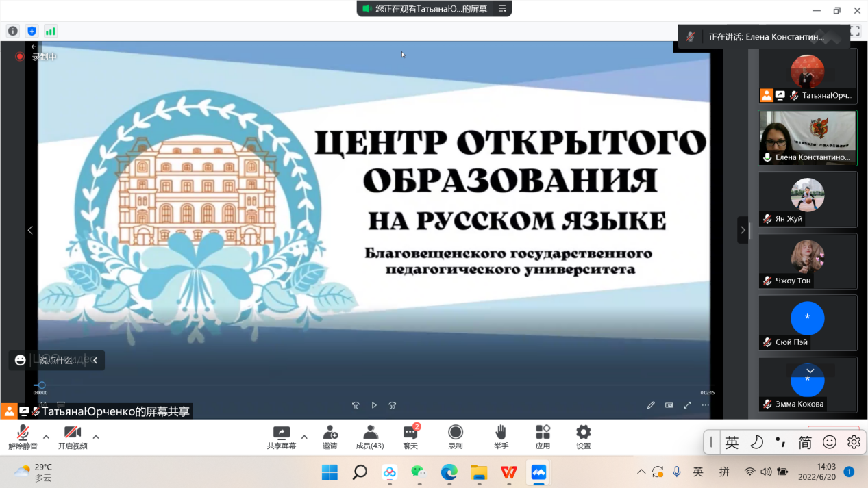Click the meeting info icon
Image resolution: width=868 pixels, height=488 pixels.
coord(12,31)
